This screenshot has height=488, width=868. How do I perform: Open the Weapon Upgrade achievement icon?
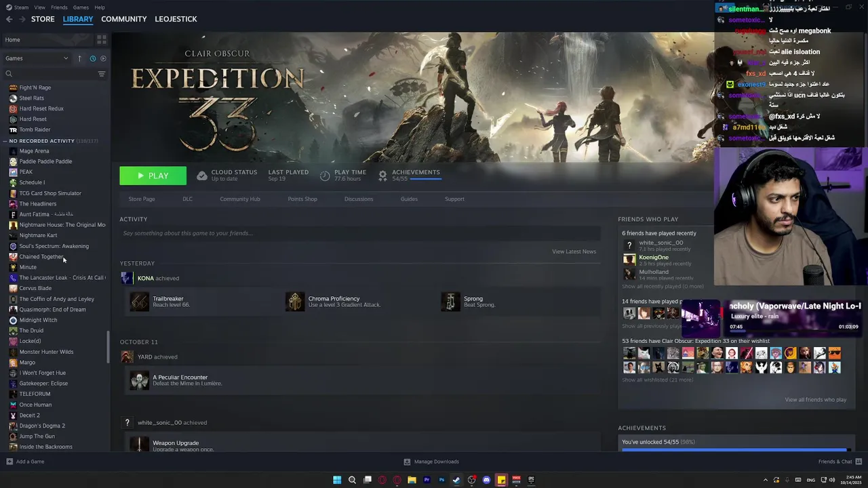(140, 443)
